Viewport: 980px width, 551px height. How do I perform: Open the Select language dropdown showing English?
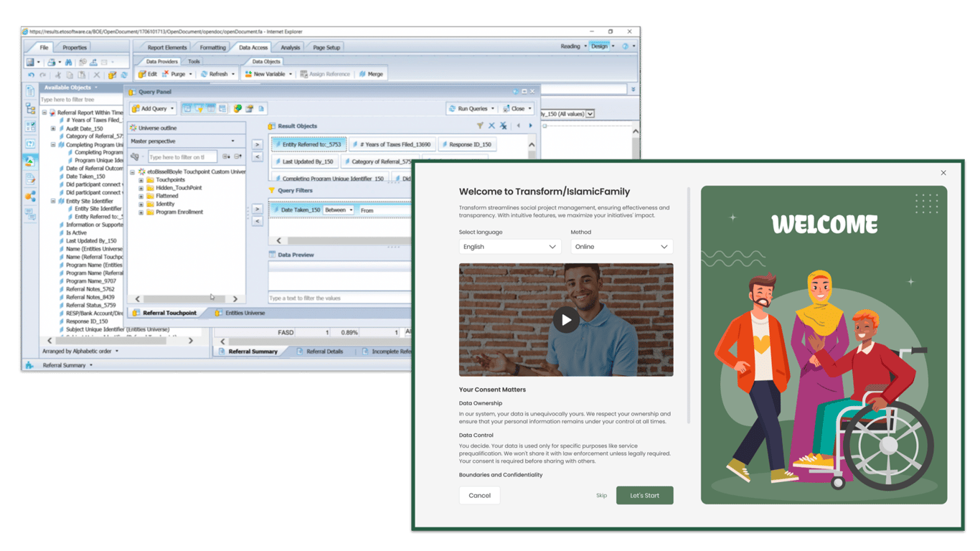click(x=509, y=247)
